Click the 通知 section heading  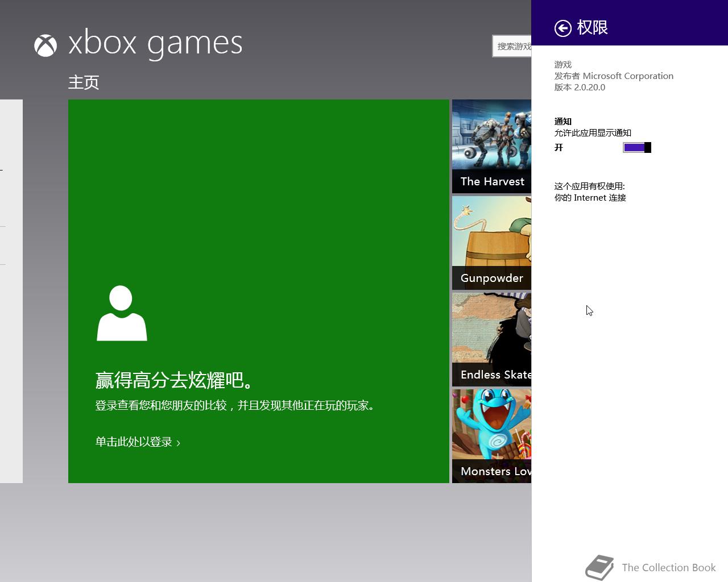pyautogui.click(x=562, y=122)
